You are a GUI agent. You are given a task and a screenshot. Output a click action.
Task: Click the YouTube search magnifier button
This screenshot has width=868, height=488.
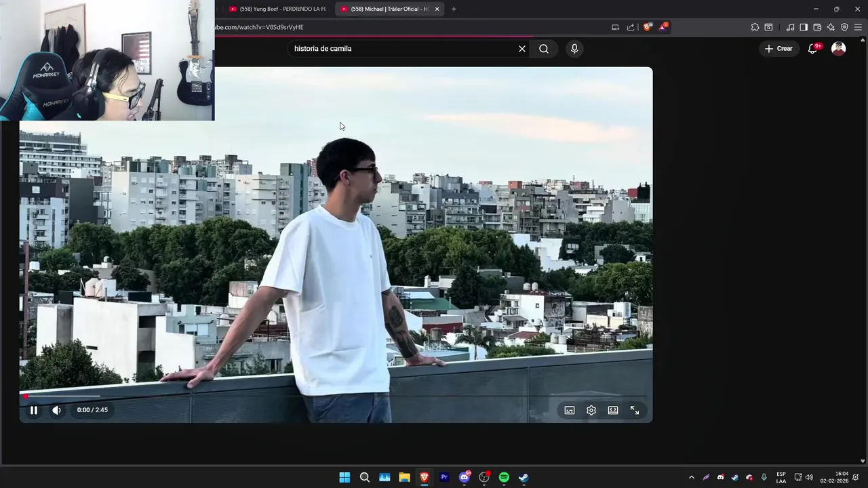544,49
